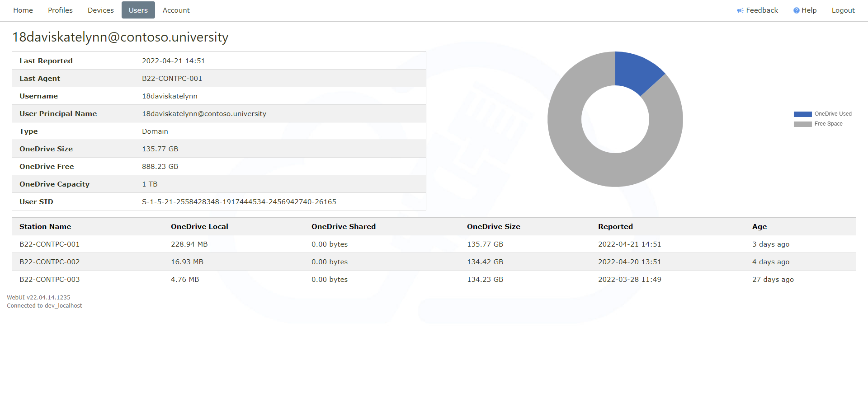Click the Help question mark icon
The image size is (868, 402).
[796, 10]
